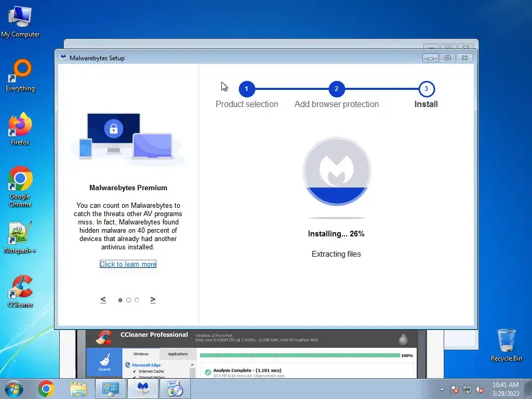Open Applications tab in CCleaner
Screen dimensions: 532x399
tap(178, 354)
